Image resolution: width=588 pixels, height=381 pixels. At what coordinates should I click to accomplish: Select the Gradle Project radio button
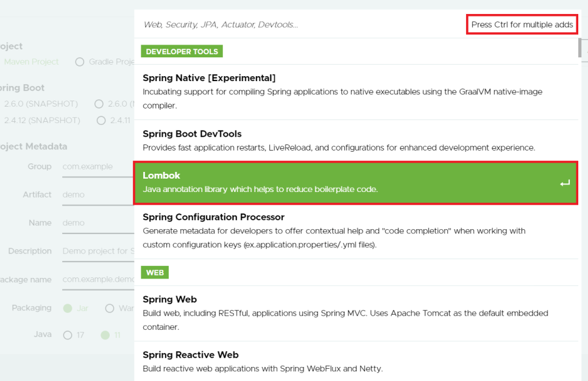pyautogui.click(x=79, y=62)
